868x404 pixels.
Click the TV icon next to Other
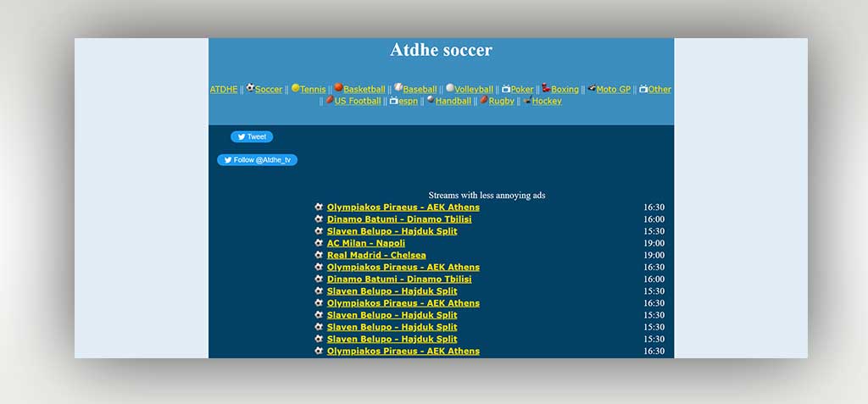tap(643, 89)
